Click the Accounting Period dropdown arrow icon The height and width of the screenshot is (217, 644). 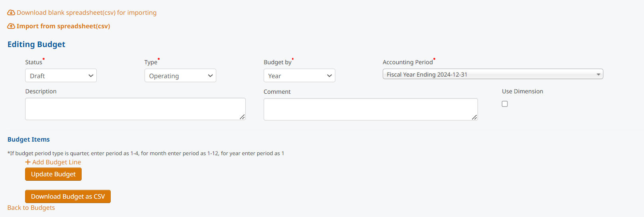click(598, 75)
